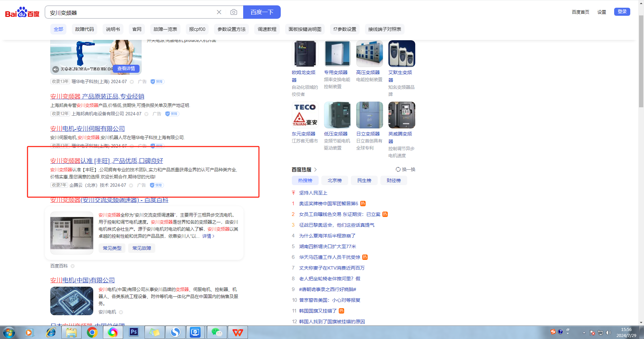Select the 参数设置方法 filter tab
The width and height of the screenshot is (644, 339).
[x=231, y=29]
